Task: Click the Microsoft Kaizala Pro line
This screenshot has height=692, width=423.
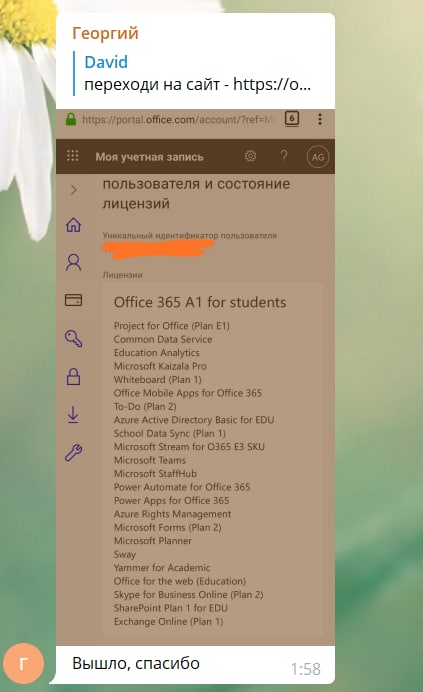Action: [160, 366]
